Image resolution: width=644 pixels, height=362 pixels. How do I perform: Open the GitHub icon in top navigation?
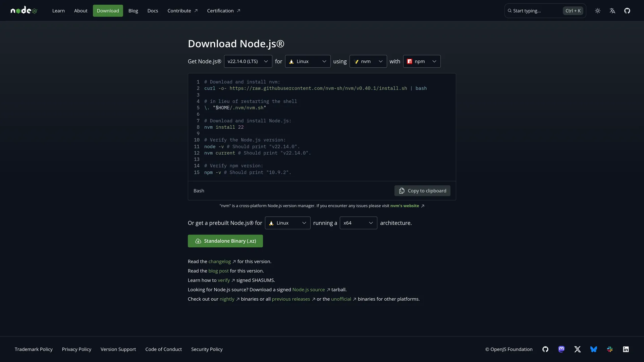(627, 11)
